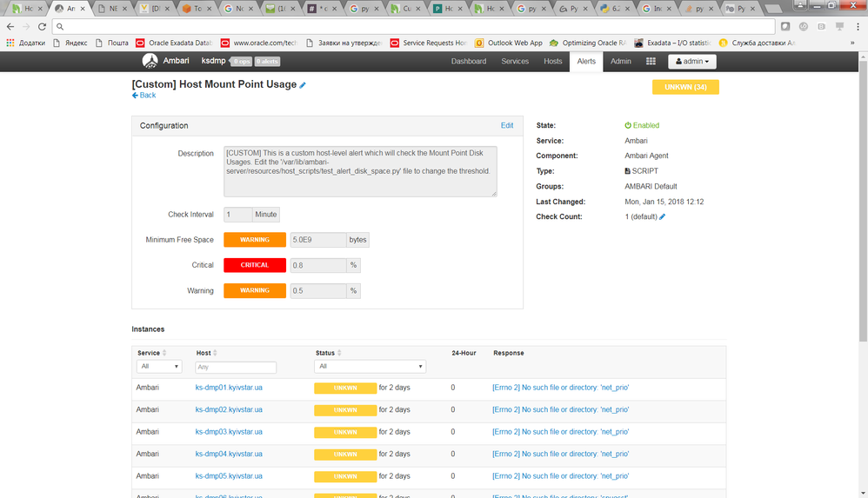Open the www.oracle.com/tech bookmark

[259, 43]
